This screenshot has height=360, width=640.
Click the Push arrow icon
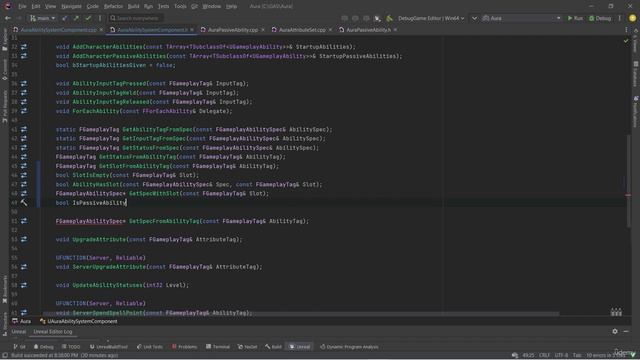point(76,18)
